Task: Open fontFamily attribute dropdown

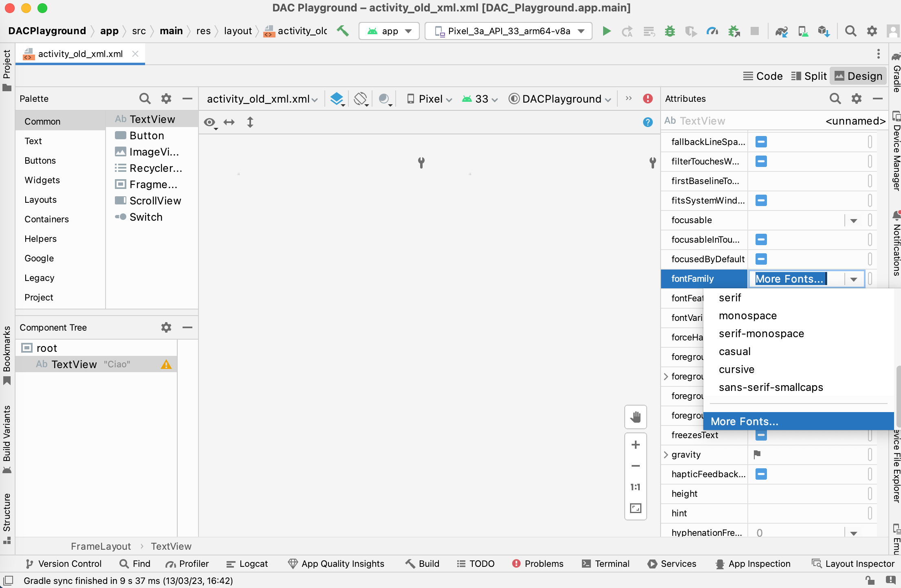Action: click(855, 279)
